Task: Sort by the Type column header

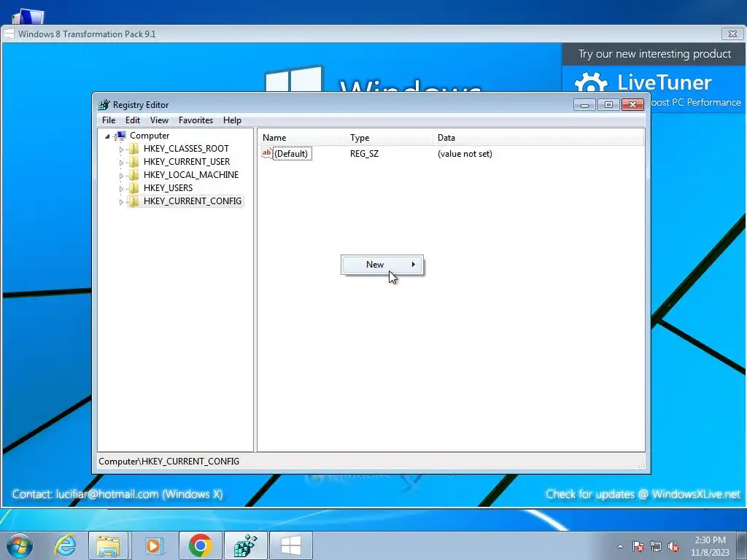Action: pyautogui.click(x=389, y=138)
